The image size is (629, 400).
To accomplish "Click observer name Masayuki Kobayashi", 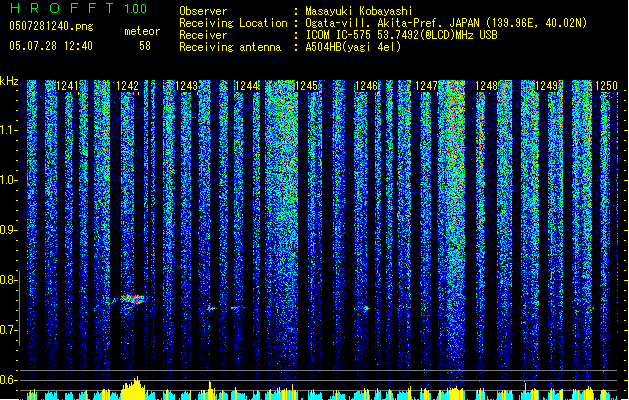I will (x=359, y=11).
